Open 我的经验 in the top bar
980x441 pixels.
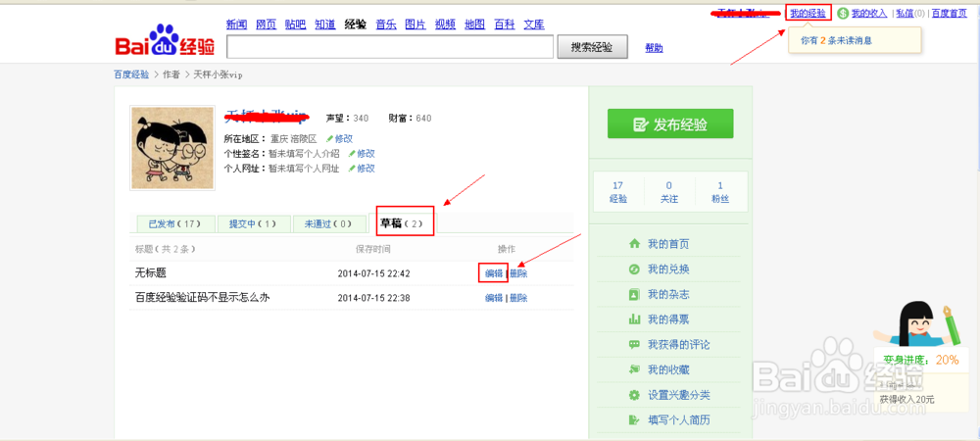pyautogui.click(x=808, y=13)
